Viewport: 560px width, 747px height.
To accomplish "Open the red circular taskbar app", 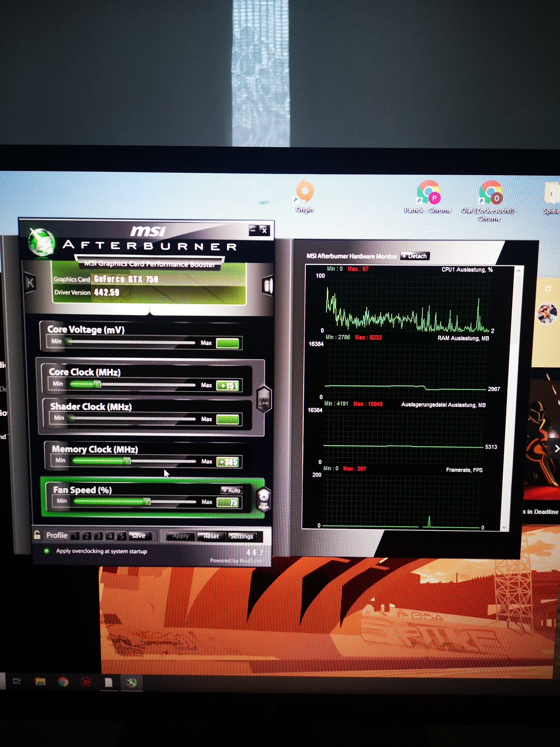I will (86, 682).
